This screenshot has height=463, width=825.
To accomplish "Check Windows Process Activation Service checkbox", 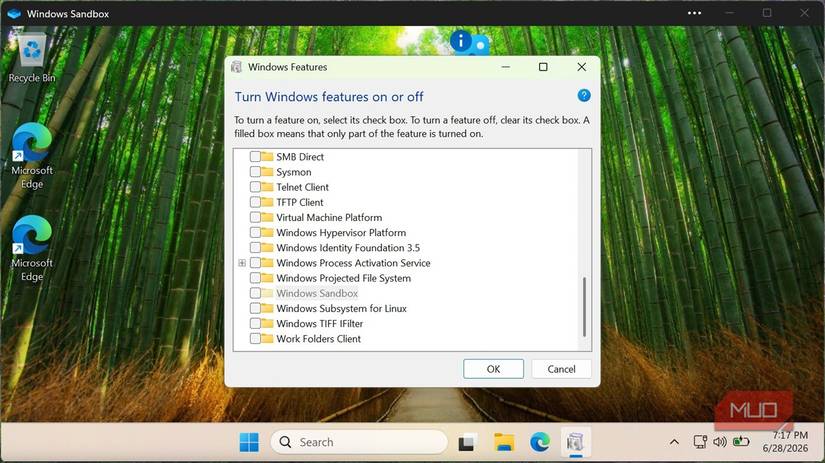I will 255,263.
